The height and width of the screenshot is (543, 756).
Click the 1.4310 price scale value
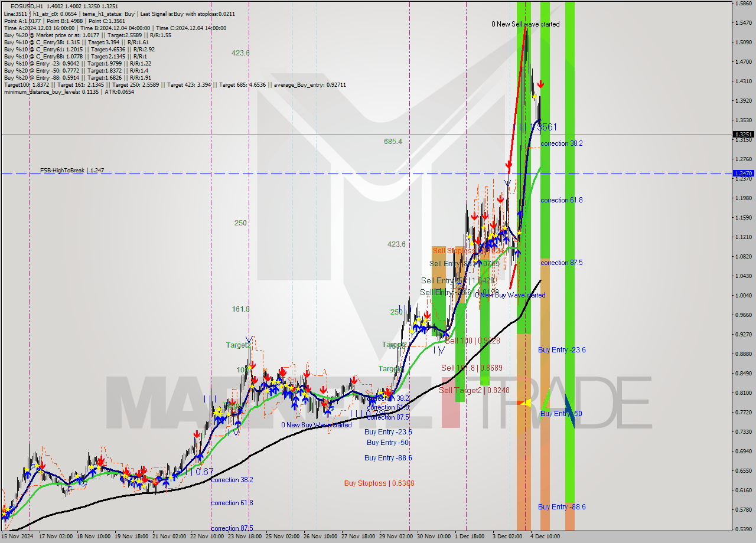pyautogui.click(x=743, y=81)
